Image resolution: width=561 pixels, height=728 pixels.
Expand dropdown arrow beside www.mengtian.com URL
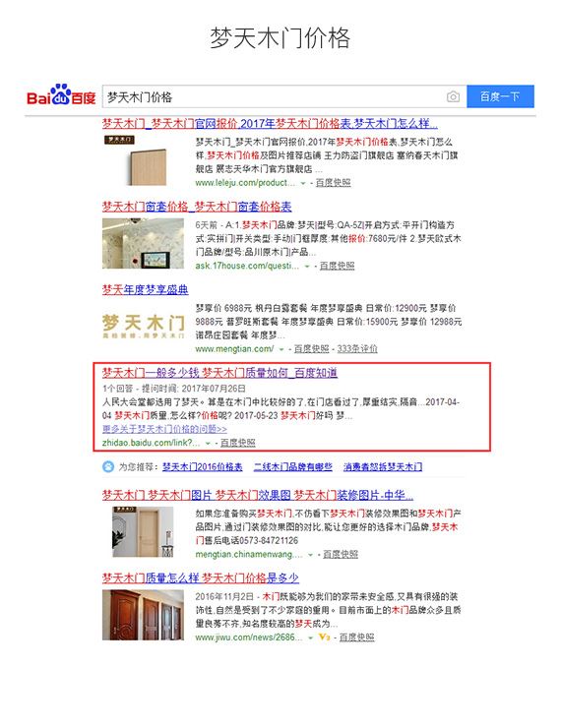[x=281, y=349]
